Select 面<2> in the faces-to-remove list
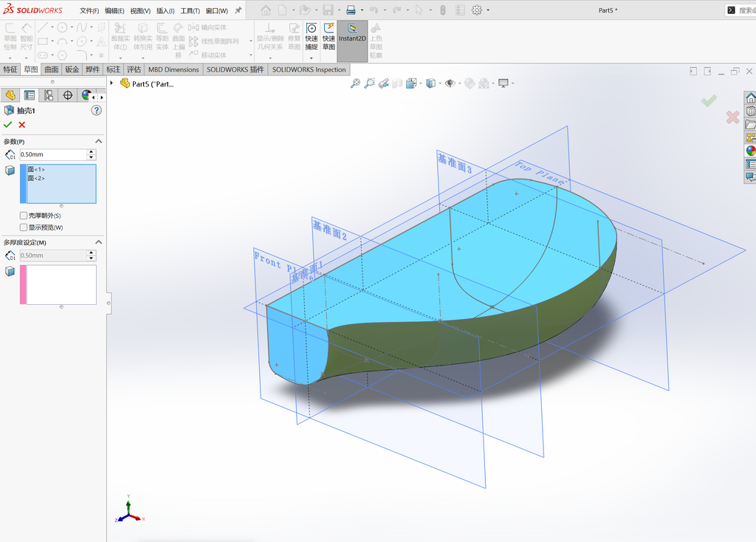756x542 pixels. [x=36, y=178]
